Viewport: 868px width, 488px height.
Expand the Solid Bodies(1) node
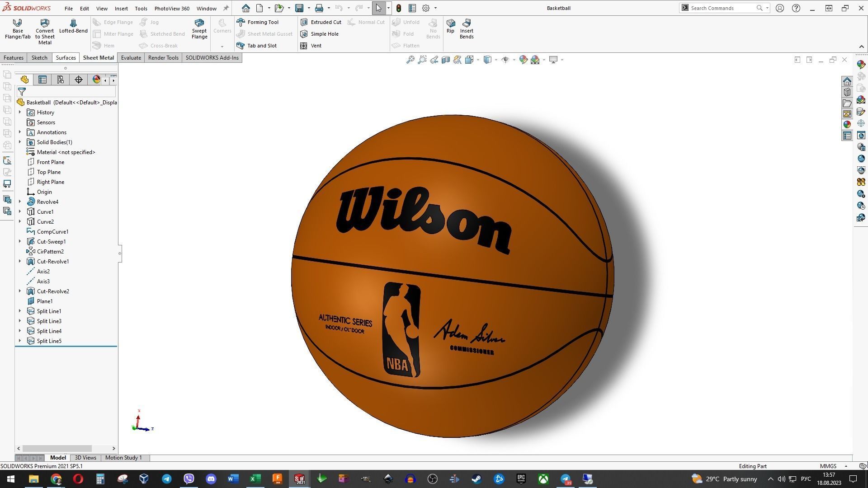point(20,142)
